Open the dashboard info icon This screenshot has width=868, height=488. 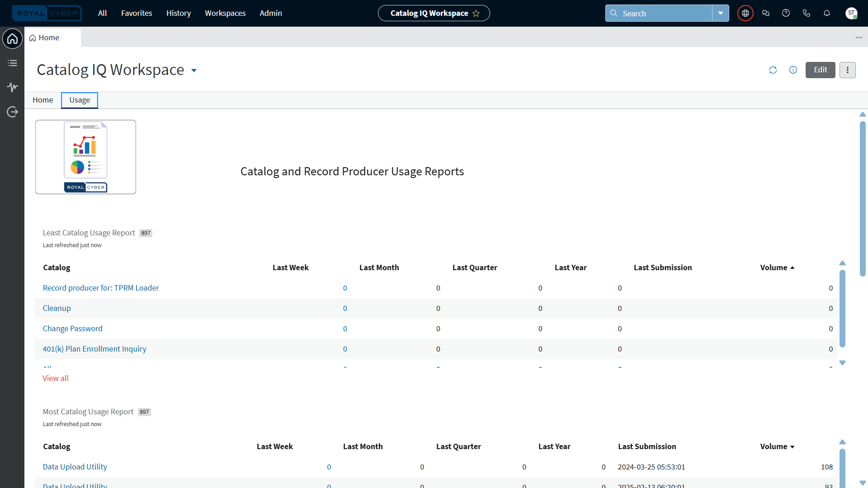[793, 70]
